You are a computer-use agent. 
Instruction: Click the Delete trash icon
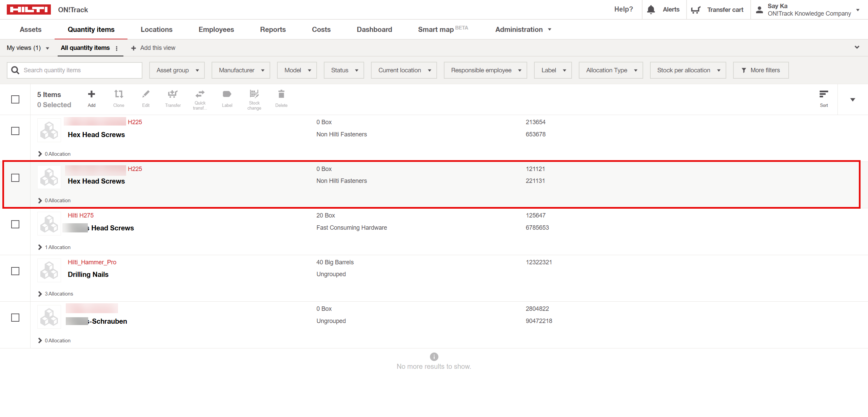pos(281,94)
